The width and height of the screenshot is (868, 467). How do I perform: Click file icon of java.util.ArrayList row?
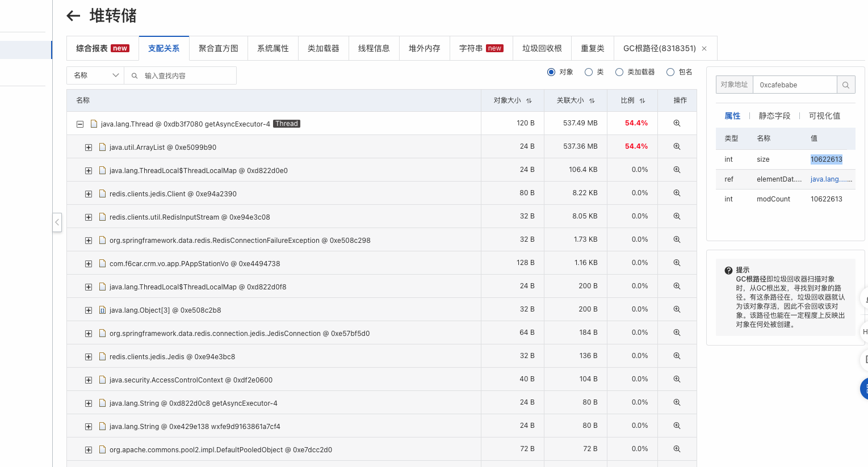(103, 147)
